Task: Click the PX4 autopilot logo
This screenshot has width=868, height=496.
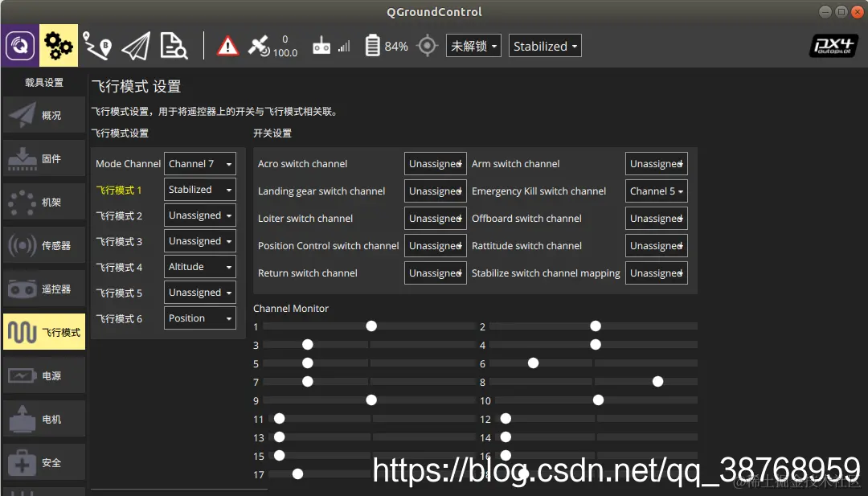Action: point(833,46)
